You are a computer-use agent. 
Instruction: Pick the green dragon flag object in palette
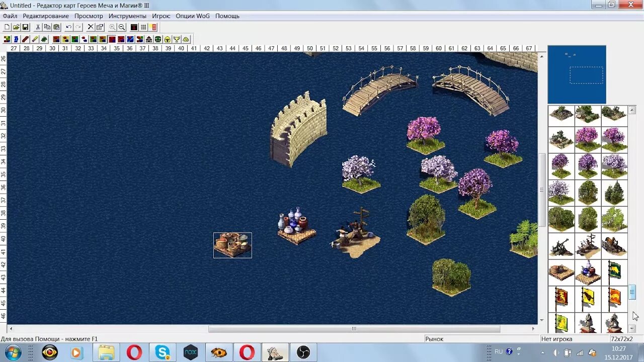tap(614, 271)
